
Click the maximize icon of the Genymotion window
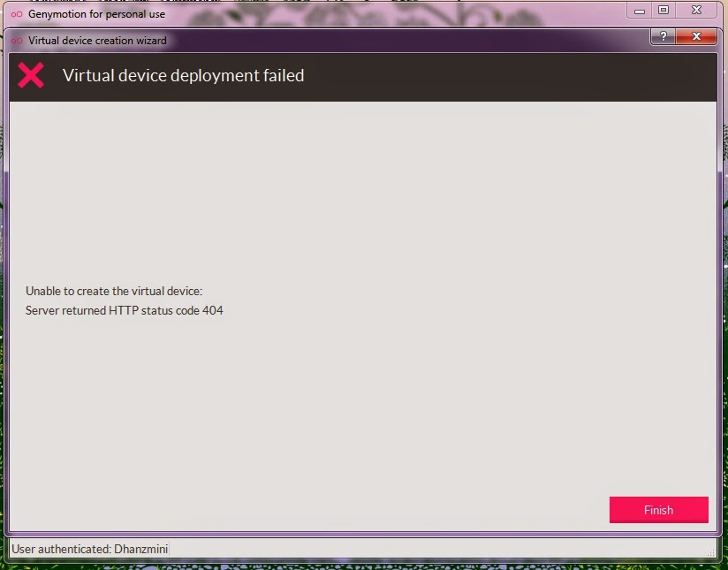click(x=664, y=11)
